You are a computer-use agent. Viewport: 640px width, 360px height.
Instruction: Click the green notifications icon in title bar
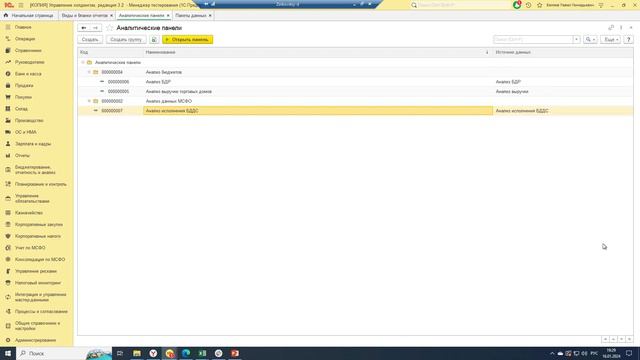tap(517, 5)
